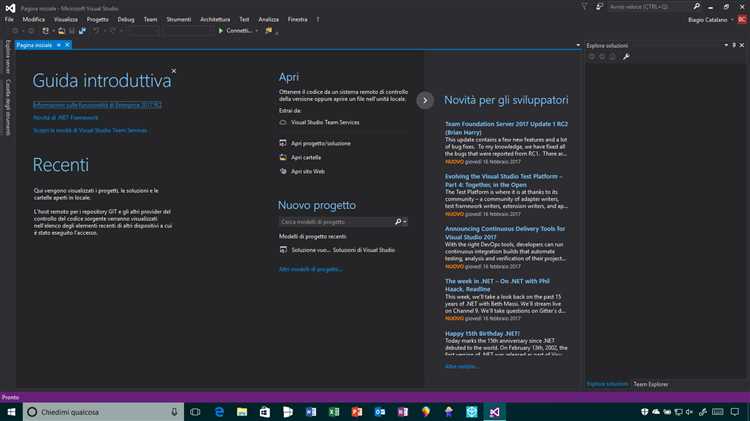Click the Solution Explorer properties wrench icon
The image size is (750, 421).
click(626, 56)
